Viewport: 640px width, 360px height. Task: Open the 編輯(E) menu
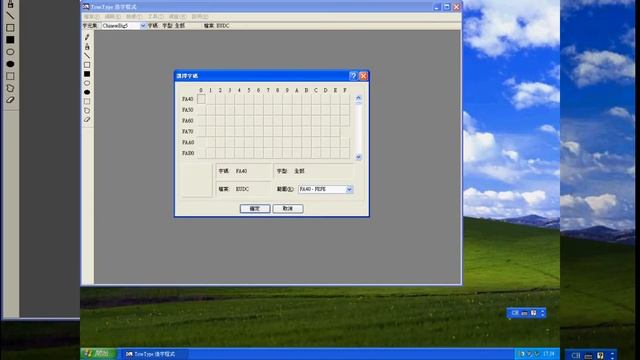(x=113, y=17)
